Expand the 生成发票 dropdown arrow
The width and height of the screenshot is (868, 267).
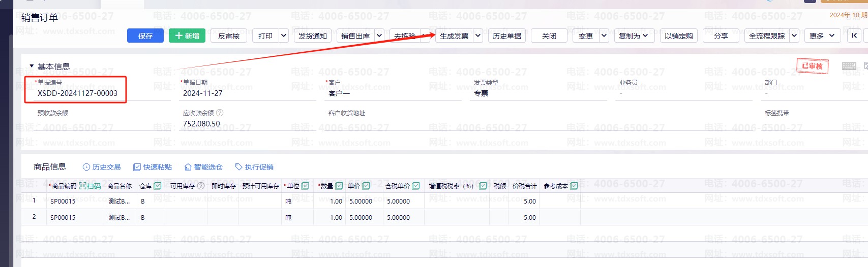tap(477, 36)
